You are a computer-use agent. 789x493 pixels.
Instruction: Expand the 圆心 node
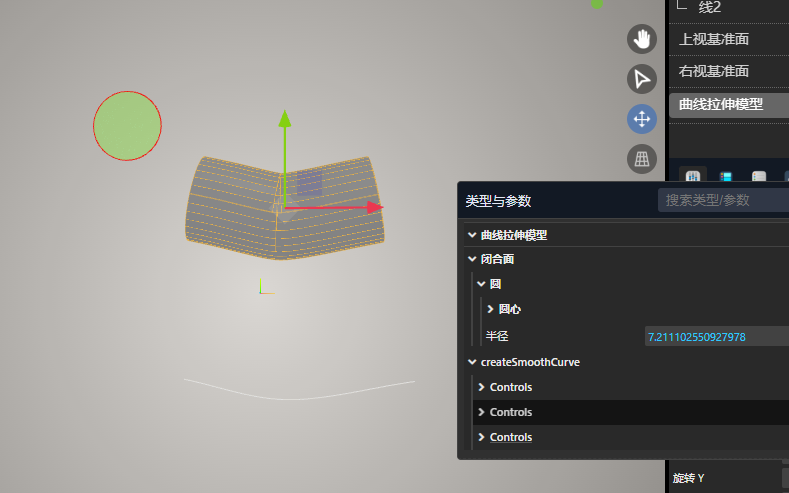(x=490, y=310)
